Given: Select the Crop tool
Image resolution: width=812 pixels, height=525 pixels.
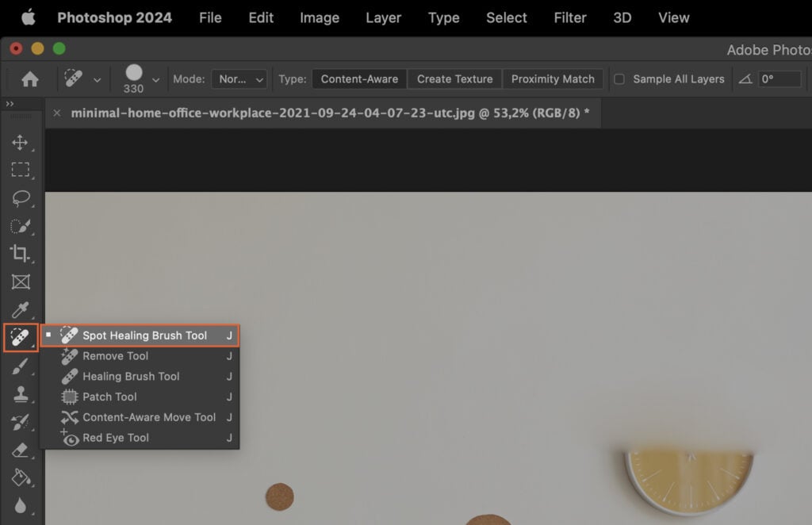Looking at the screenshot, I should tap(19, 254).
